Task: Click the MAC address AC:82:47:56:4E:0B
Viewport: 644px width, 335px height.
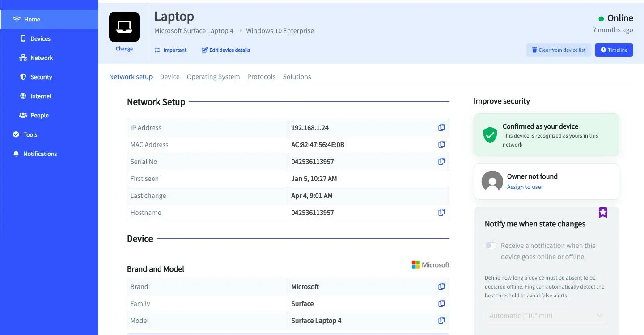Action: point(318,145)
